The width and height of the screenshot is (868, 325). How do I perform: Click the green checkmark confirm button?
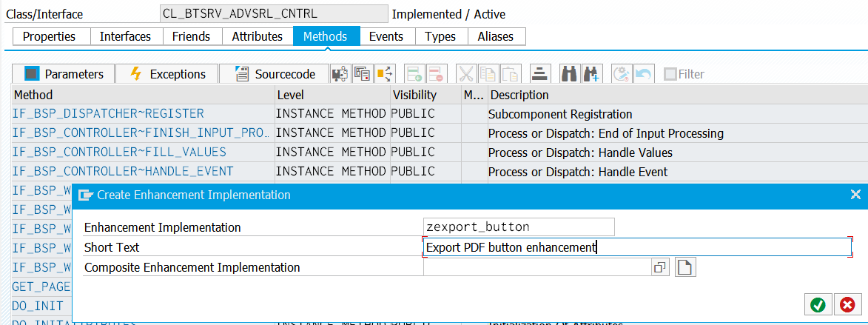[x=818, y=304]
